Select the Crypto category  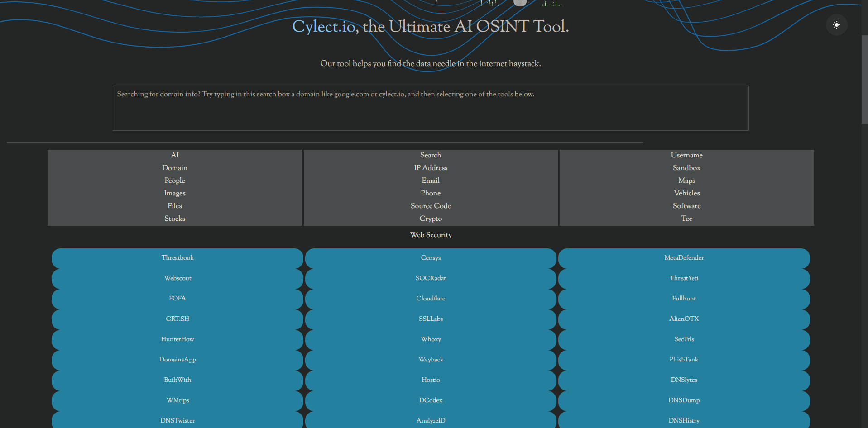coord(431,219)
